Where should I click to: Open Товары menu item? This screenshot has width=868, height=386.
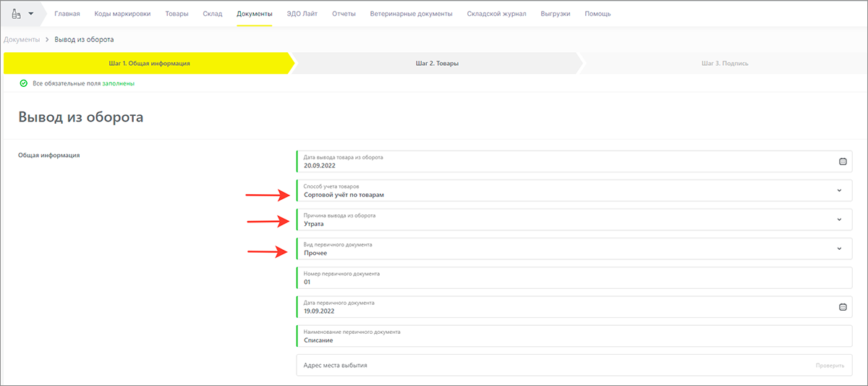176,14
